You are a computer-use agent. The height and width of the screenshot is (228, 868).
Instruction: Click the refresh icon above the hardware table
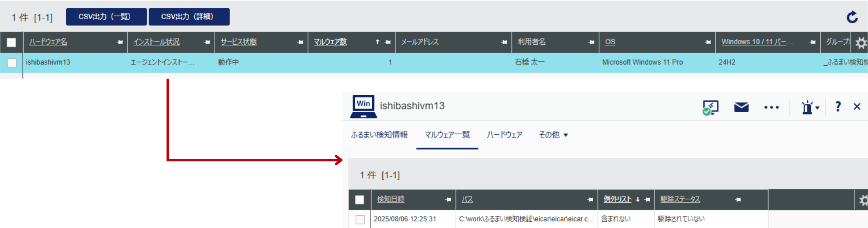(x=852, y=17)
